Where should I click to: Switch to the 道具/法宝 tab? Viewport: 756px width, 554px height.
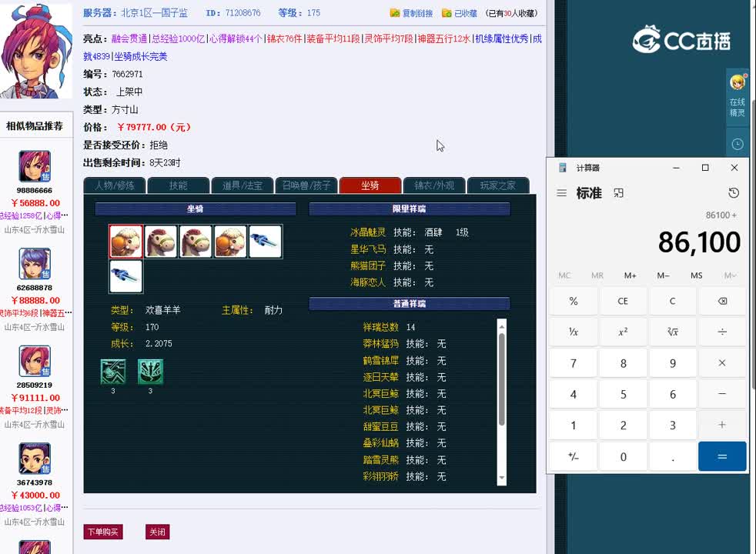pos(243,185)
